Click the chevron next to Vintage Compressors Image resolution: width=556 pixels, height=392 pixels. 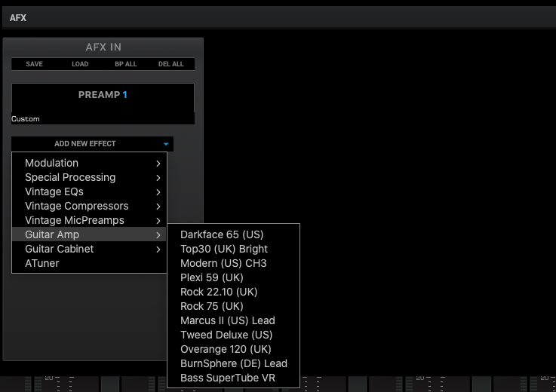158,207
